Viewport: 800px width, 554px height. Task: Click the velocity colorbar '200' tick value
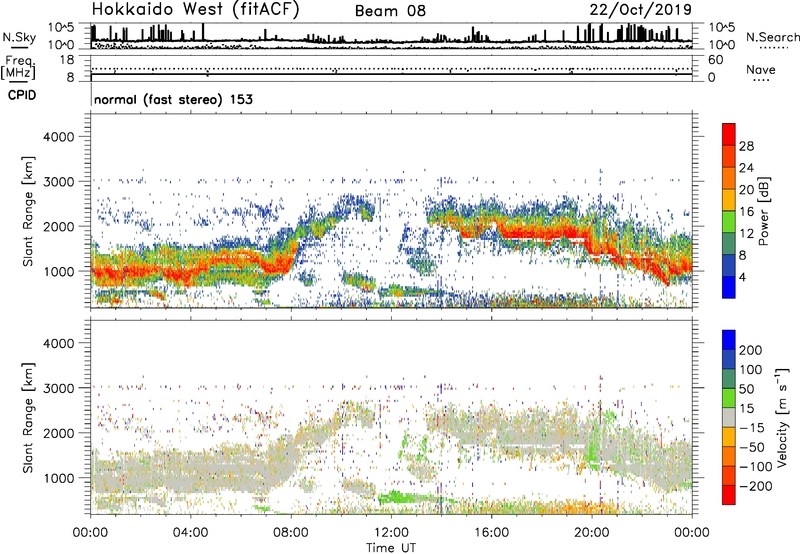(751, 350)
